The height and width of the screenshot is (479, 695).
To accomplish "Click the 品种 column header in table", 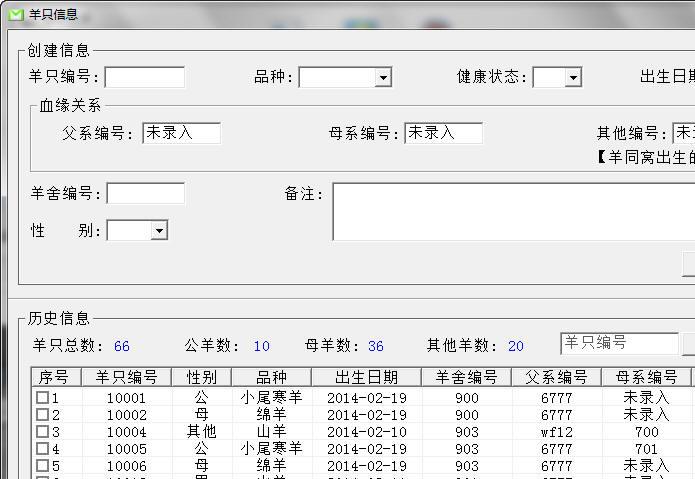I will [x=271, y=377].
